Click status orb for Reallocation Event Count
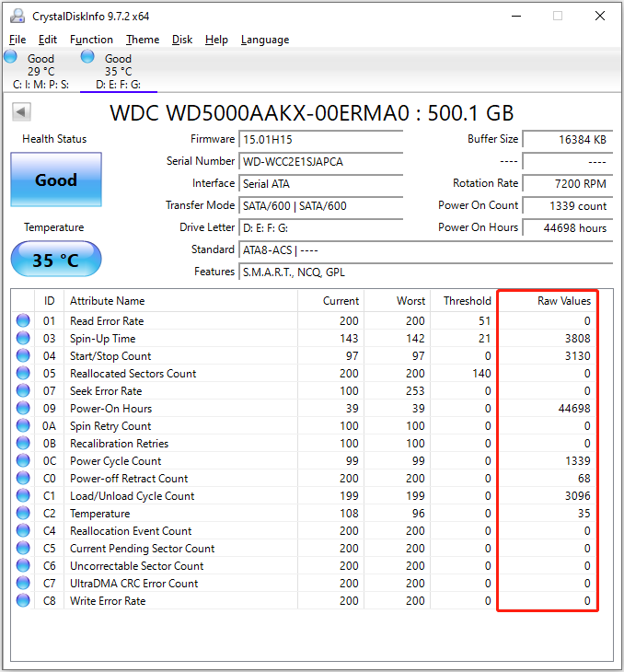Viewport: 624px width, 672px height. [x=23, y=530]
